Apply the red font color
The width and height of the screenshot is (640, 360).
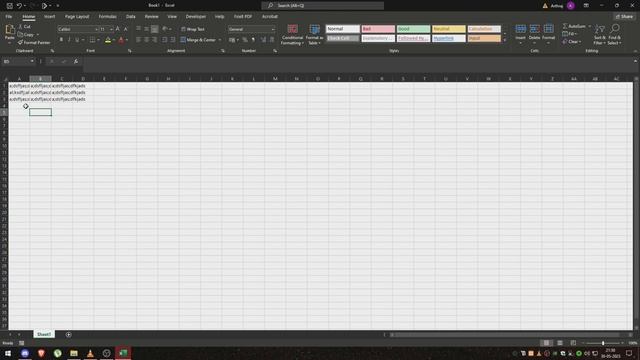[x=121, y=40]
